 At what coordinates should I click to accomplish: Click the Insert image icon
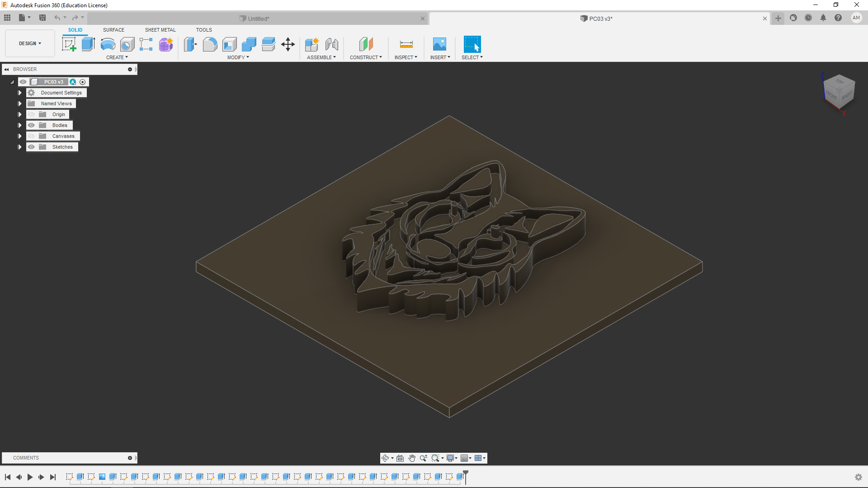point(439,44)
